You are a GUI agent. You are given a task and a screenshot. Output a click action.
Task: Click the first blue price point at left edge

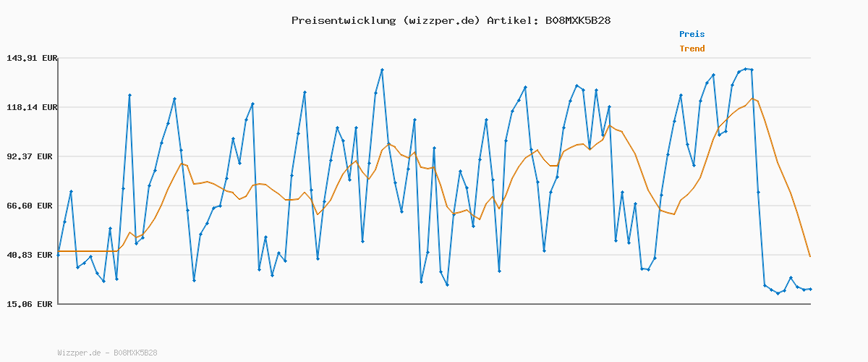(59, 255)
